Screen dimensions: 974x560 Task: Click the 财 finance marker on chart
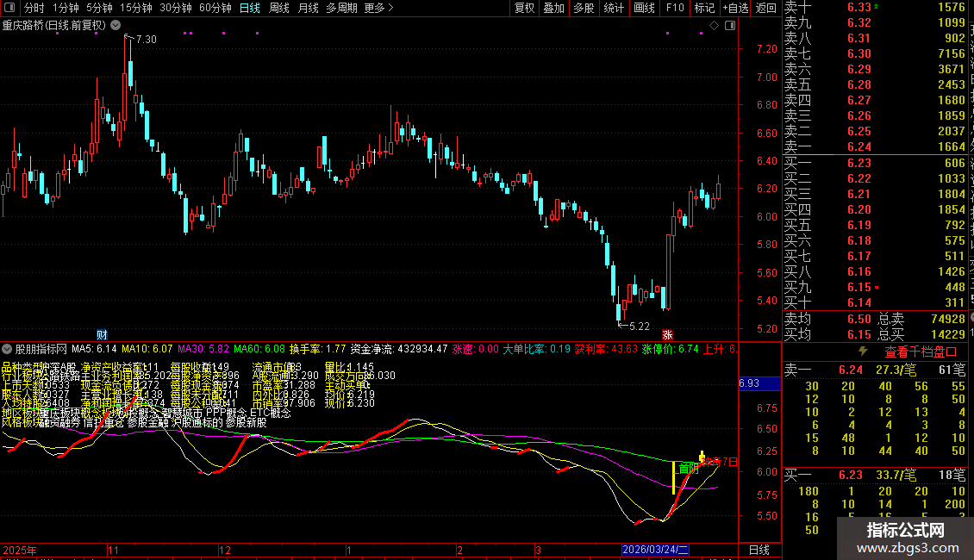click(x=103, y=334)
